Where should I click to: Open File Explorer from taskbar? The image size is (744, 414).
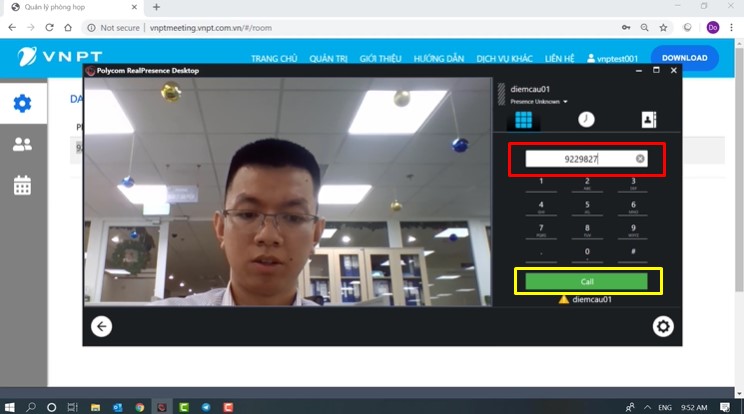(95, 407)
